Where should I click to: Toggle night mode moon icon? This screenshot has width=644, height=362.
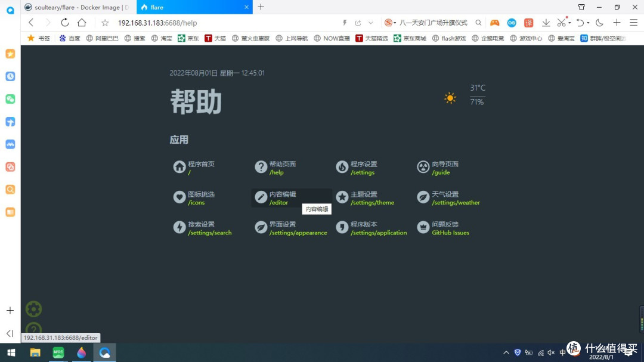click(x=600, y=23)
